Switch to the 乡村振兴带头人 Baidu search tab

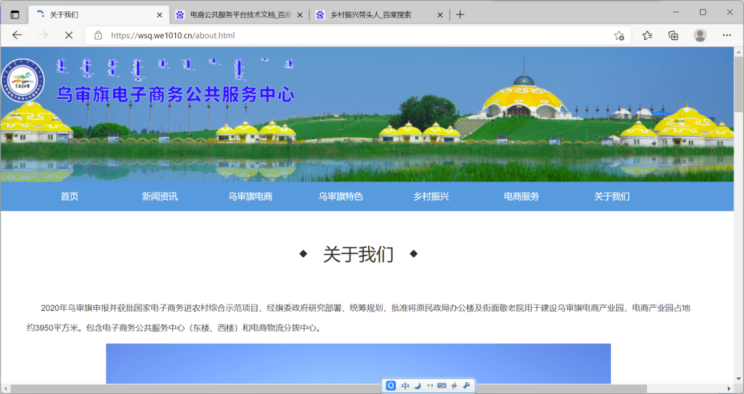click(380, 15)
